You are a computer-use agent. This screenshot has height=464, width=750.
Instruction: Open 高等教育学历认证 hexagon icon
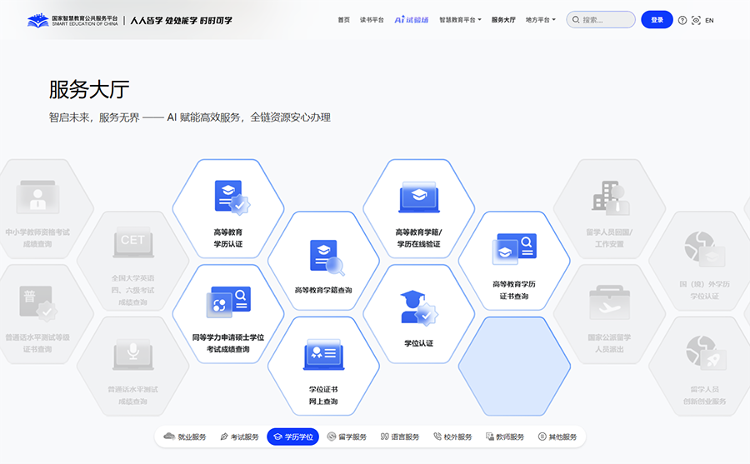(228, 197)
